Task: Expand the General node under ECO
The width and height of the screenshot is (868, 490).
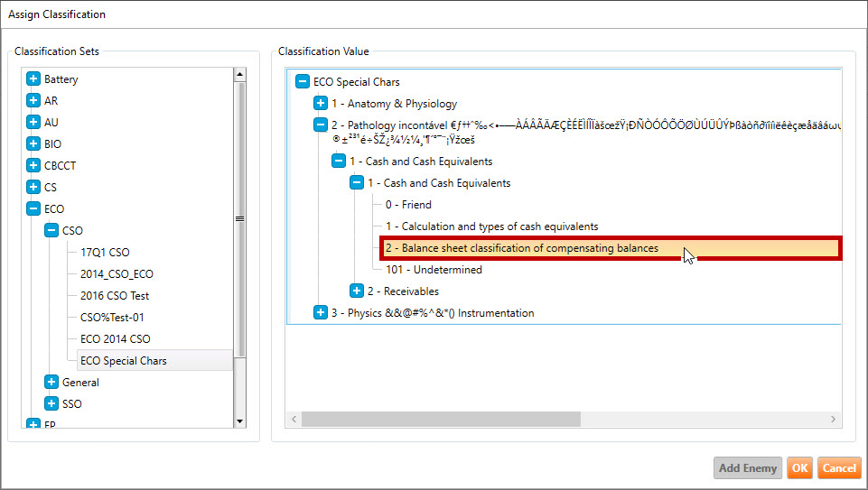Action: click(51, 383)
